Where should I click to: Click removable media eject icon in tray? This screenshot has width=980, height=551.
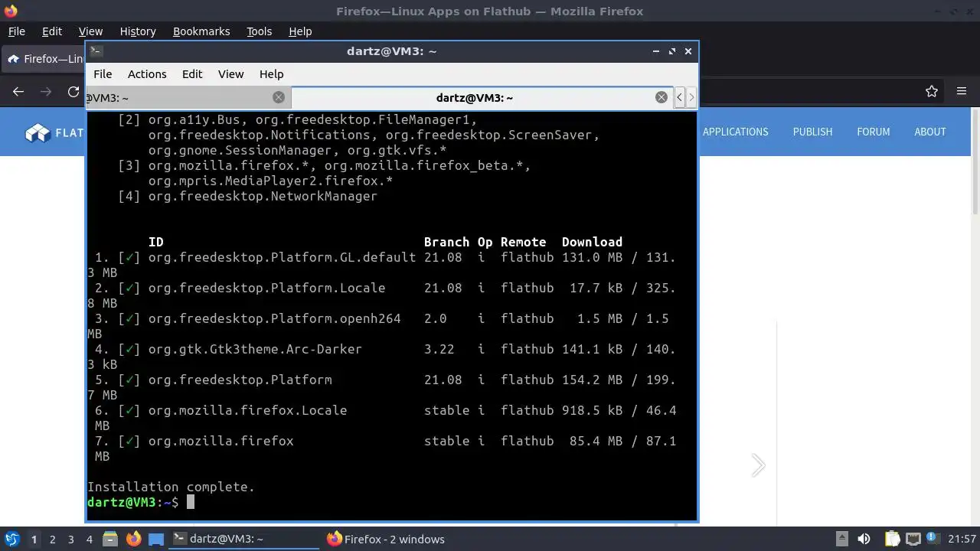[841, 539]
